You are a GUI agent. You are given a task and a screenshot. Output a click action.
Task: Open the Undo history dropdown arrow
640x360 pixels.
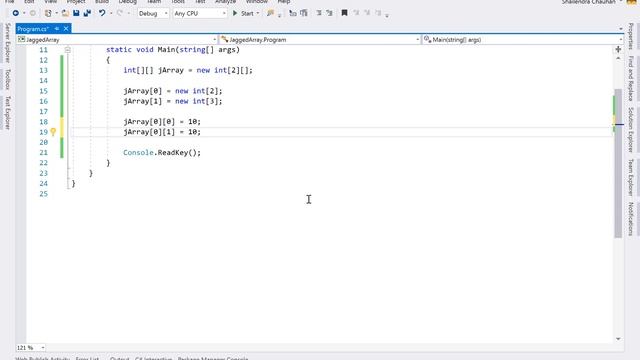111,13
